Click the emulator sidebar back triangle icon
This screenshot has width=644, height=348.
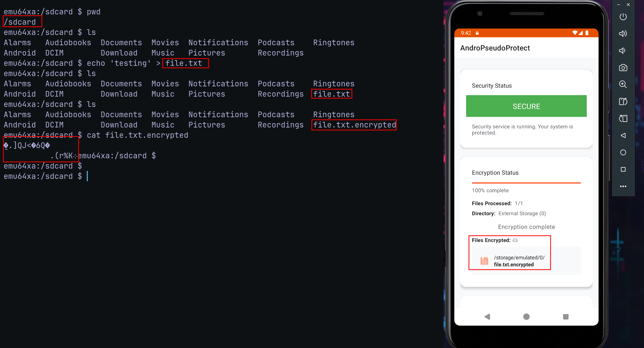pos(623,135)
